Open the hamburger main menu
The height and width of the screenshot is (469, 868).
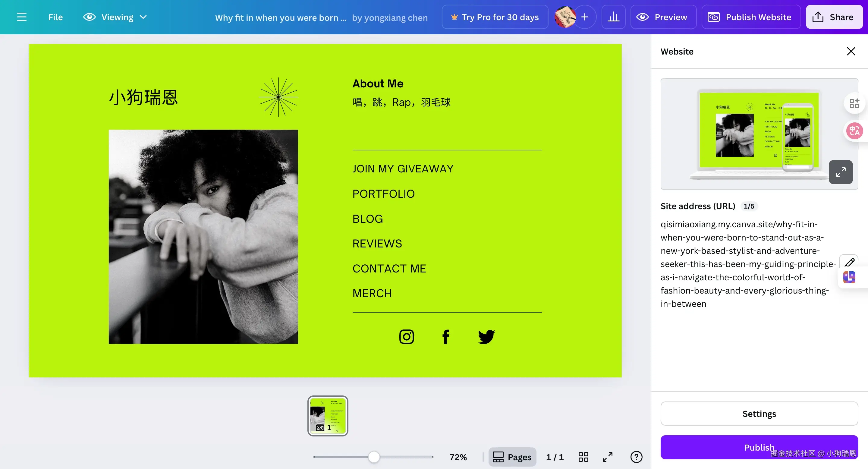click(22, 17)
